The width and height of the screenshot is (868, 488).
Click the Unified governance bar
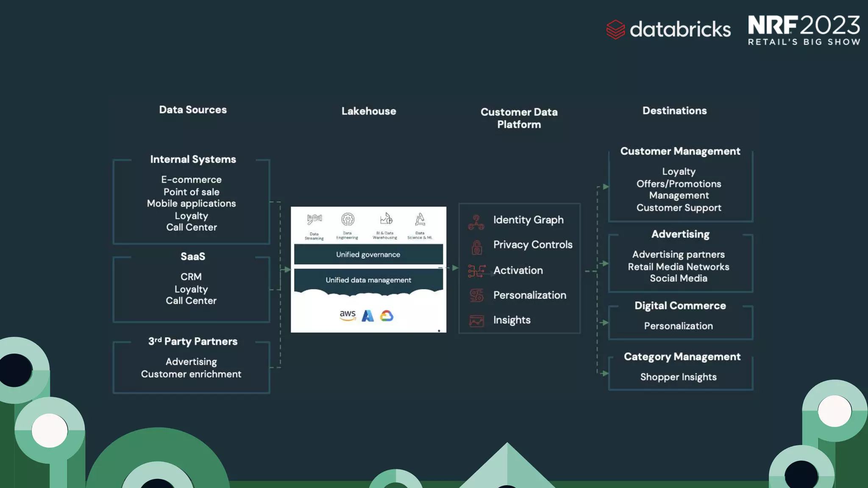pyautogui.click(x=368, y=255)
